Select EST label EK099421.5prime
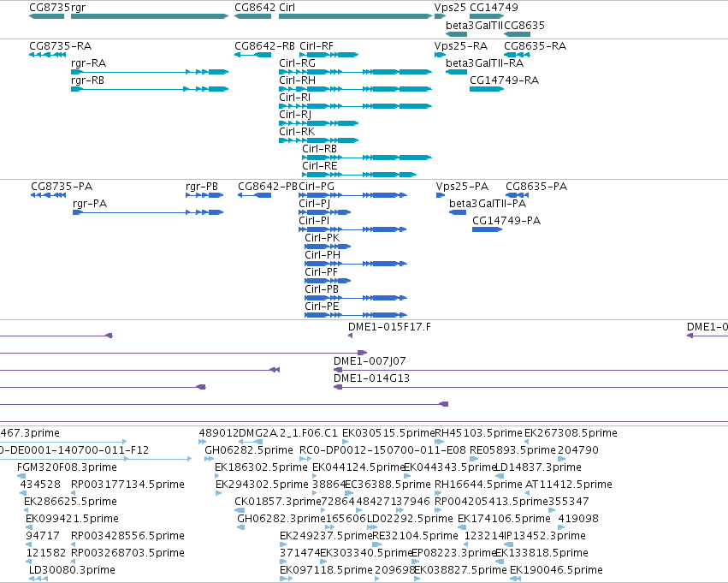The image size is (728, 583). click(x=72, y=519)
